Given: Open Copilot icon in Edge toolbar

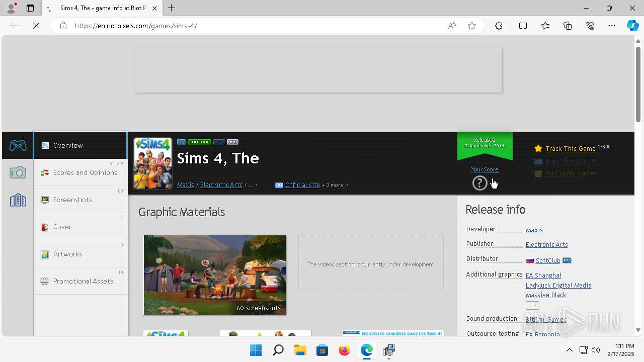Looking at the screenshot, I should (632, 26).
